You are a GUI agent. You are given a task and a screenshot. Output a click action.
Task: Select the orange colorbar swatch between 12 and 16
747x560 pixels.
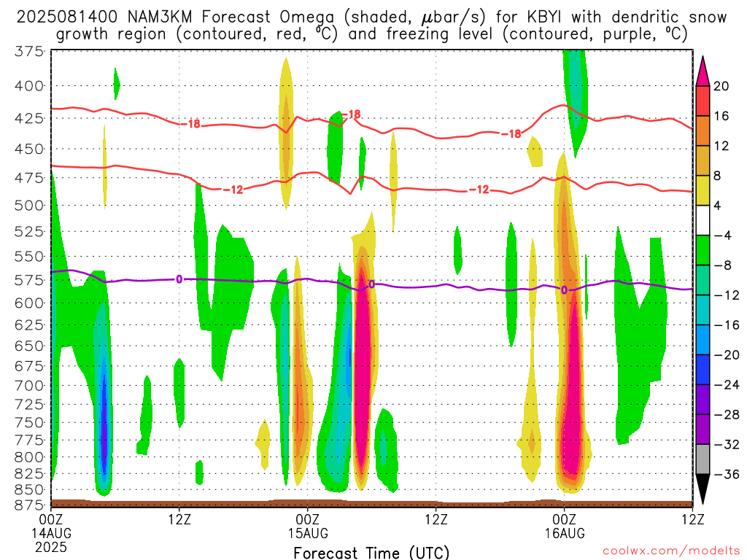[703, 131]
